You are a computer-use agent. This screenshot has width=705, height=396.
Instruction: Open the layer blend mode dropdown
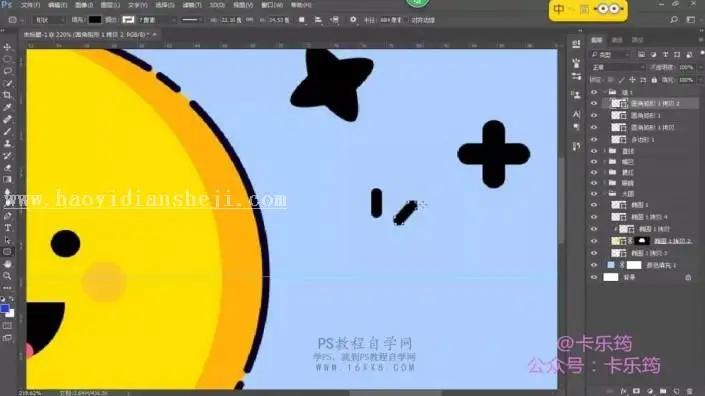pos(617,67)
